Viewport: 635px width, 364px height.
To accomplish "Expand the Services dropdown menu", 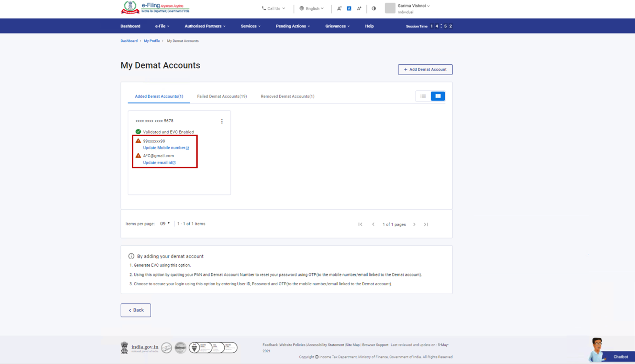I will [x=251, y=26].
